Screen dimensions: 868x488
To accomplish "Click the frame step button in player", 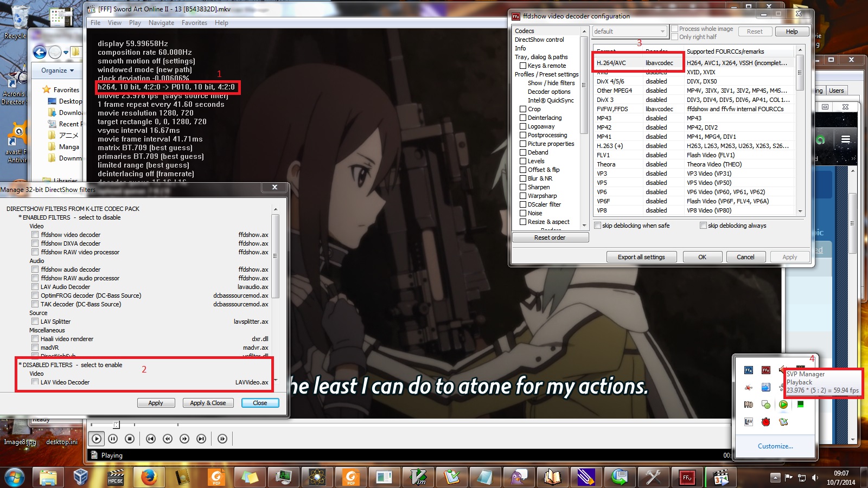I will click(x=222, y=439).
